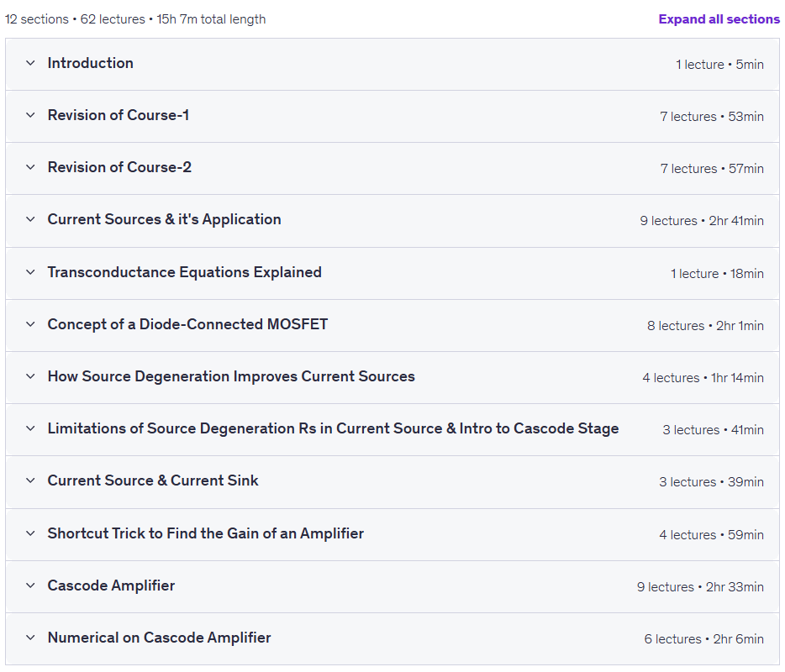Click the '7 lectures • 53min' label
Viewport: 785px width, 672px height.
712,117
